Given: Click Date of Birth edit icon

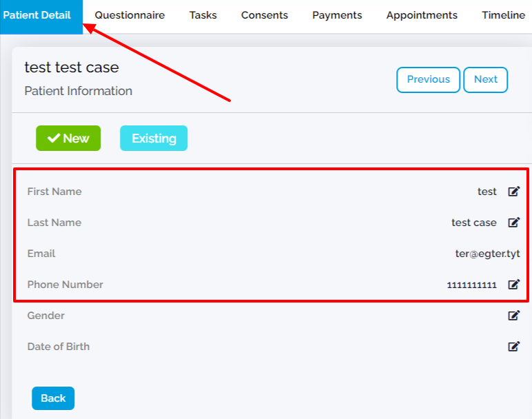Looking at the screenshot, I should tap(513, 347).
